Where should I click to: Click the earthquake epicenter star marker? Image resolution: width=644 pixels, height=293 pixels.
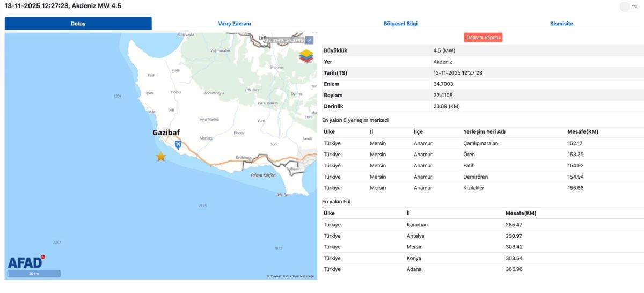(x=160, y=157)
